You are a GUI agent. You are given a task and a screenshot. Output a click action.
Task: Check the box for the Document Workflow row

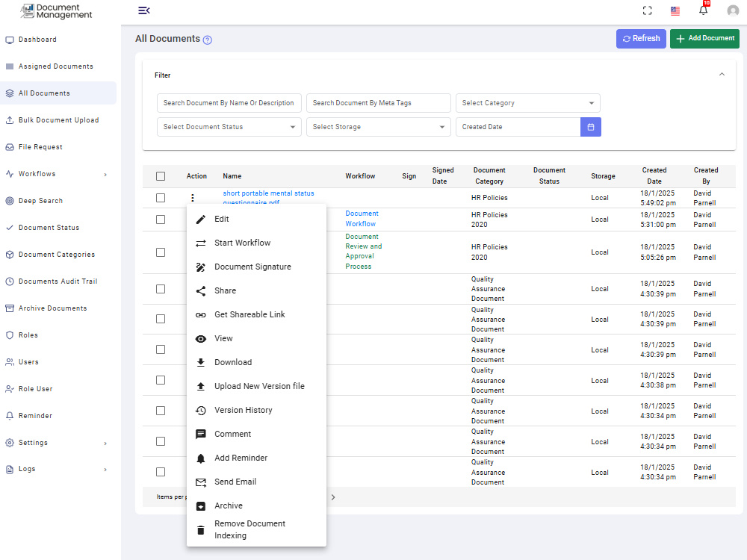161,220
